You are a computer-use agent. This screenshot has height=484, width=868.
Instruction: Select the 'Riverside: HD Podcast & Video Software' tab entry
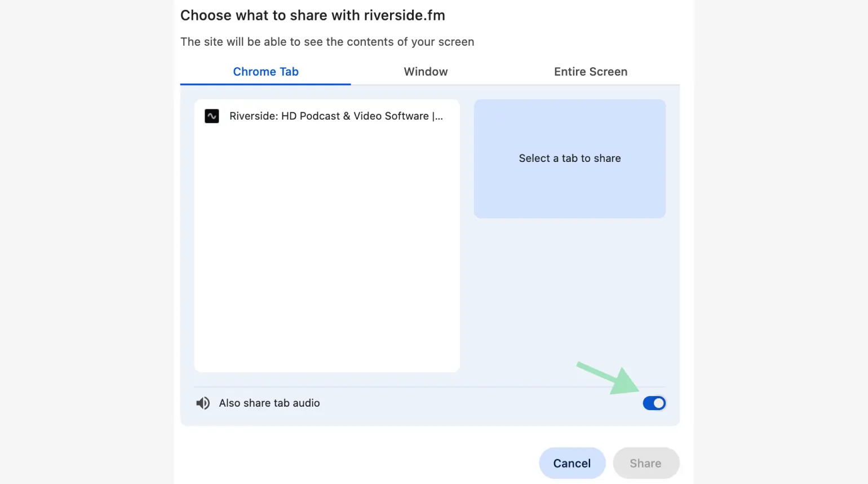point(326,116)
